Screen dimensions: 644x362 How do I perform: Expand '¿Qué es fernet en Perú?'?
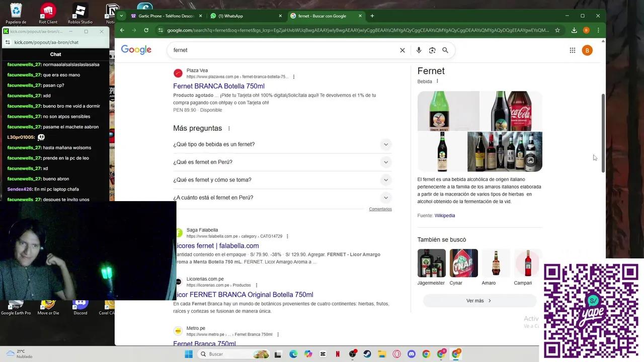click(x=385, y=162)
